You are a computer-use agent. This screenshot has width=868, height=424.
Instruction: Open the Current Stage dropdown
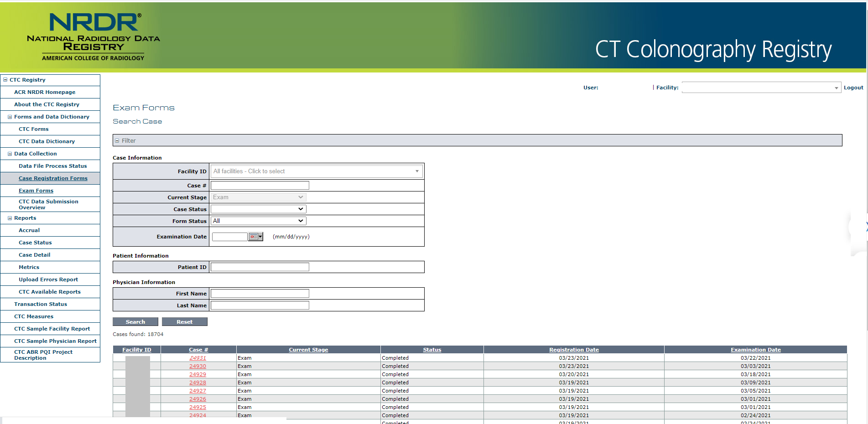pos(259,197)
